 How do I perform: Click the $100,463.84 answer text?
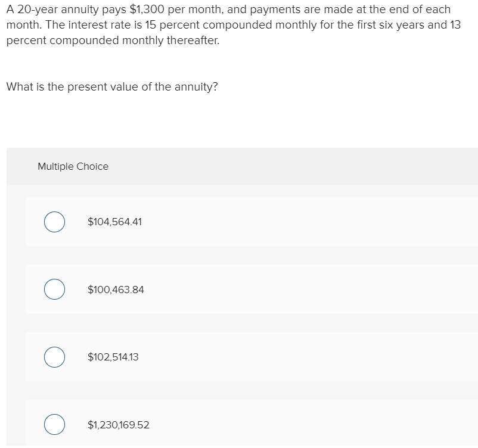116,290
